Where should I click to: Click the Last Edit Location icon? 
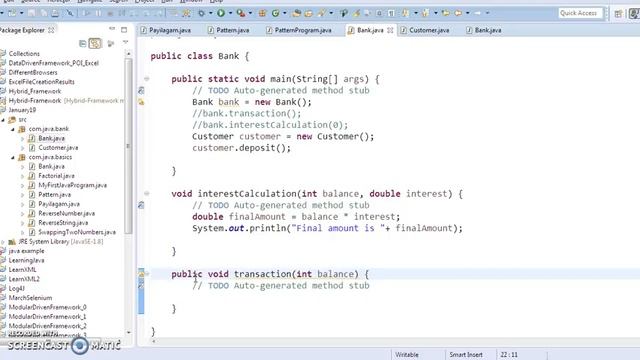click(446, 13)
